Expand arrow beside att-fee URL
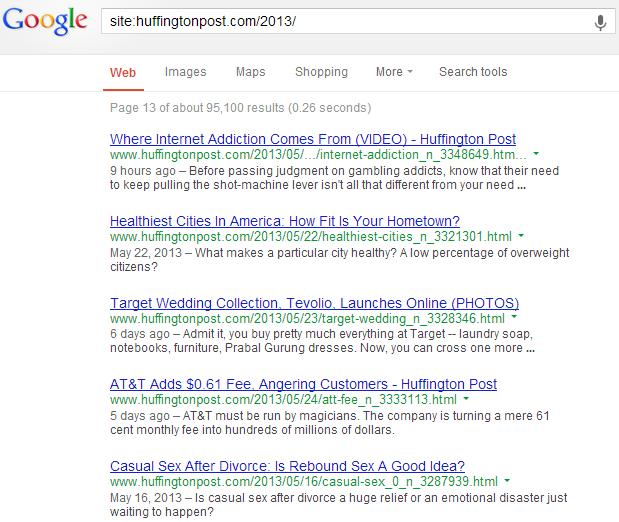 (x=466, y=399)
